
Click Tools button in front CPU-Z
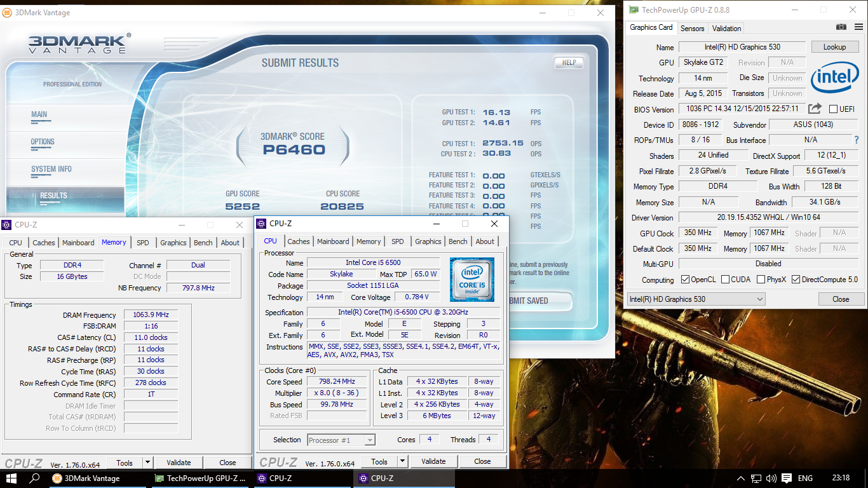click(x=379, y=462)
